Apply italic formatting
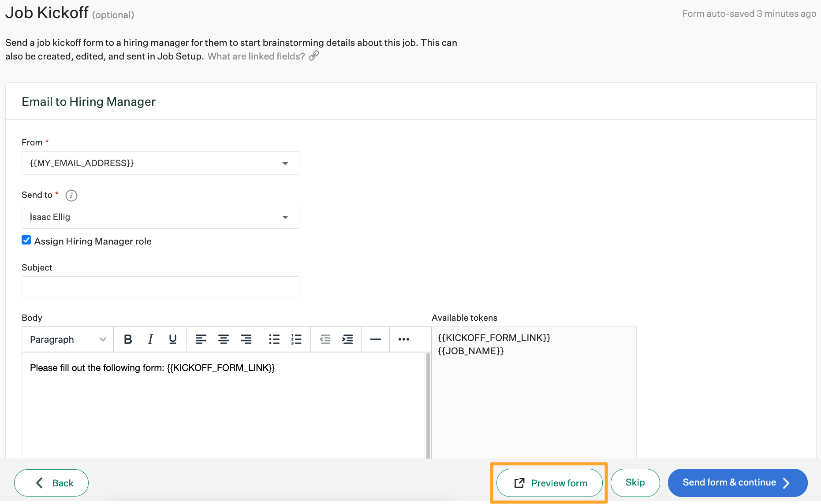The image size is (821, 504). click(x=150, y=339)
